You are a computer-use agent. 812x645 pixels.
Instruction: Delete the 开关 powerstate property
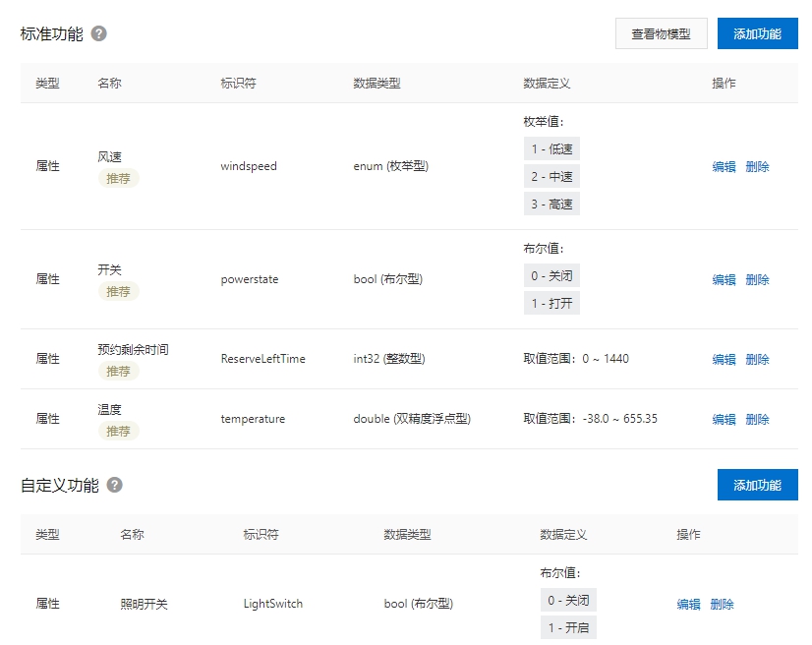[x=757, y=280]
